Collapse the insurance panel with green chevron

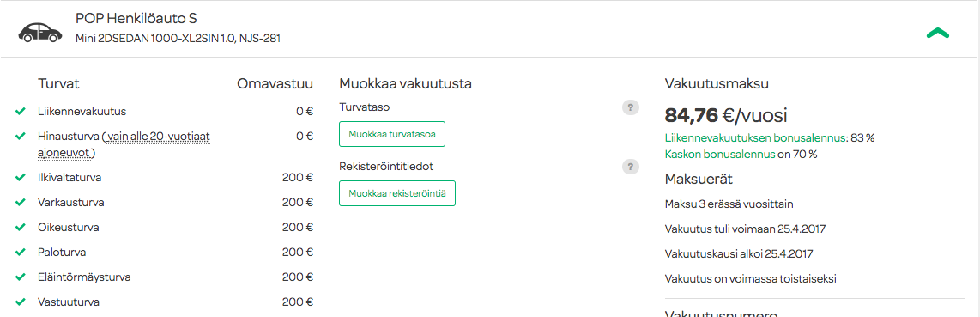937,34
